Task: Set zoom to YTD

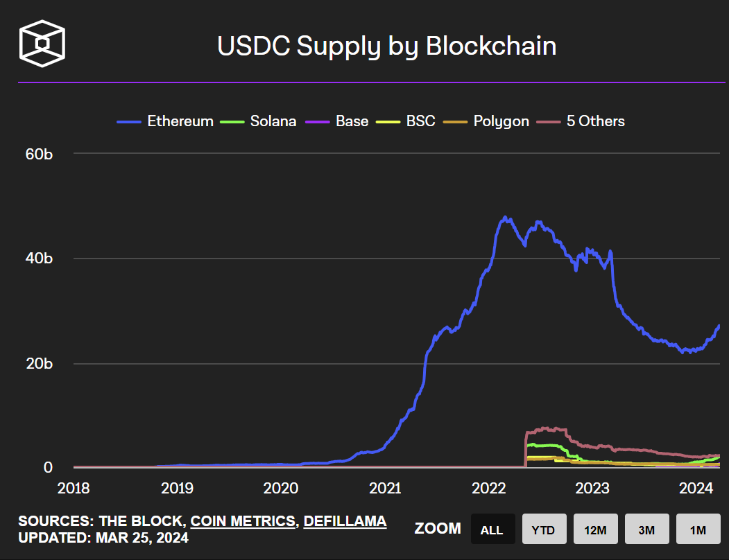Action: coord(544,530)
